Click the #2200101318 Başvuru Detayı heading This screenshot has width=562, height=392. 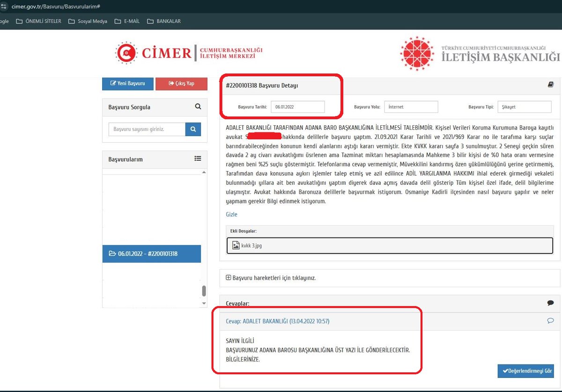(262, 86)
